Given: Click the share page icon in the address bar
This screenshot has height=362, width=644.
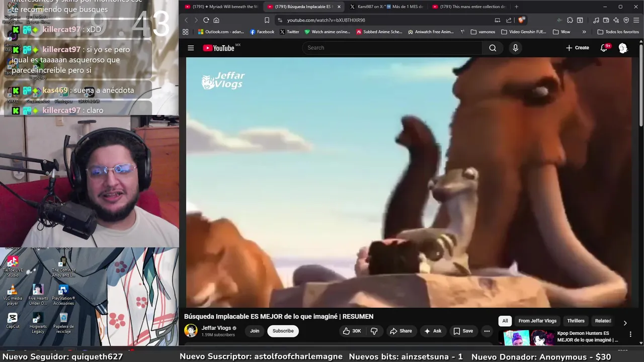Looking at the screenshot, I should click(509, 20).
